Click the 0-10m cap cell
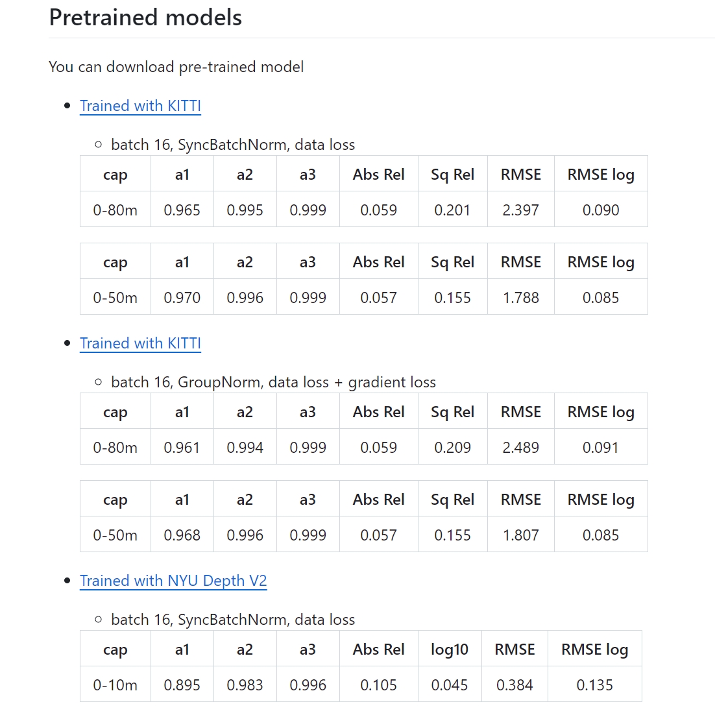The height and width of the screenshot is (728, 715). click(x=115, y=685)
